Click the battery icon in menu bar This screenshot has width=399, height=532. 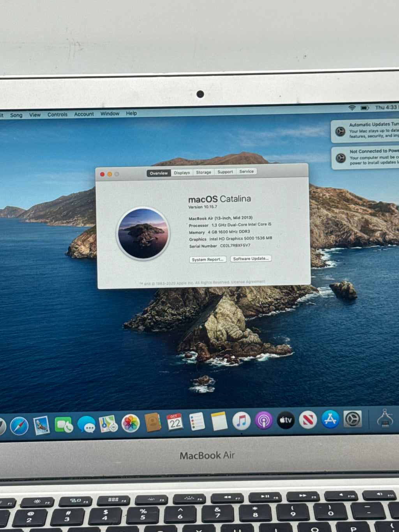(365, 108)
